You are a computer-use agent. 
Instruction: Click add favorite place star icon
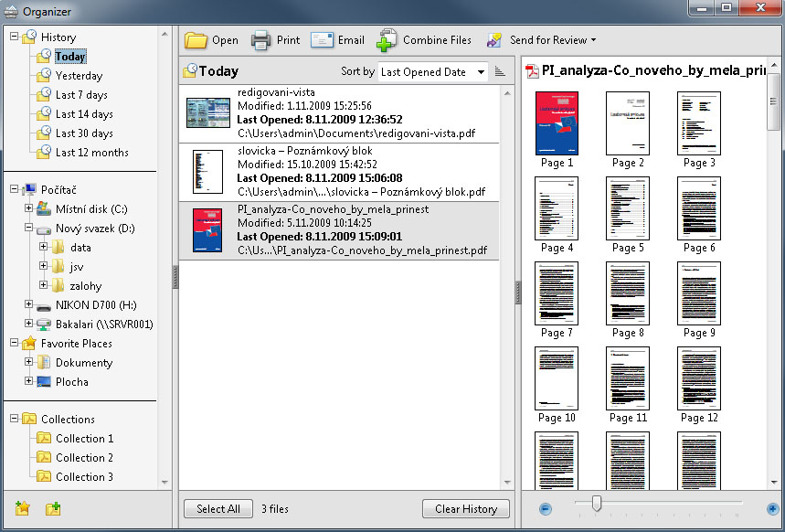24,508
